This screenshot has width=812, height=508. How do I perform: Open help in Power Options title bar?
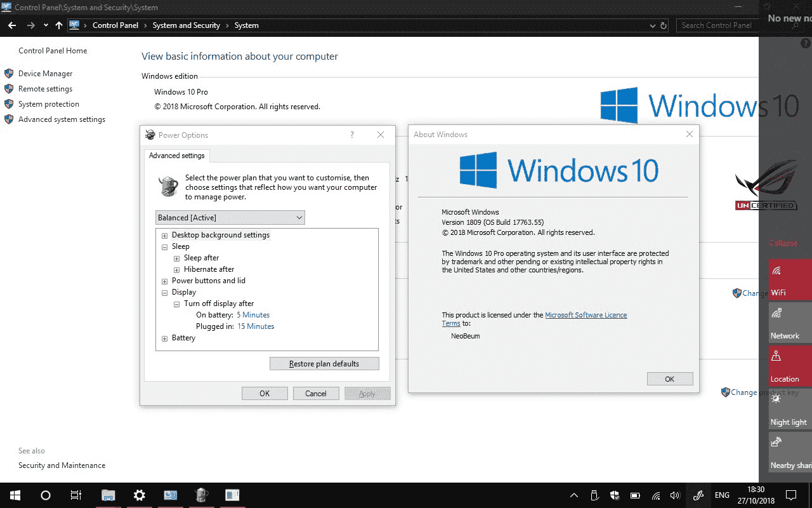coord(352,135)
